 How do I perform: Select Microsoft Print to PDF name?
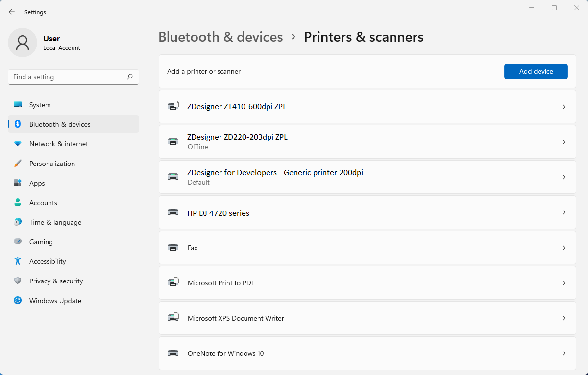pyautogui.click(x=221, y=283)
